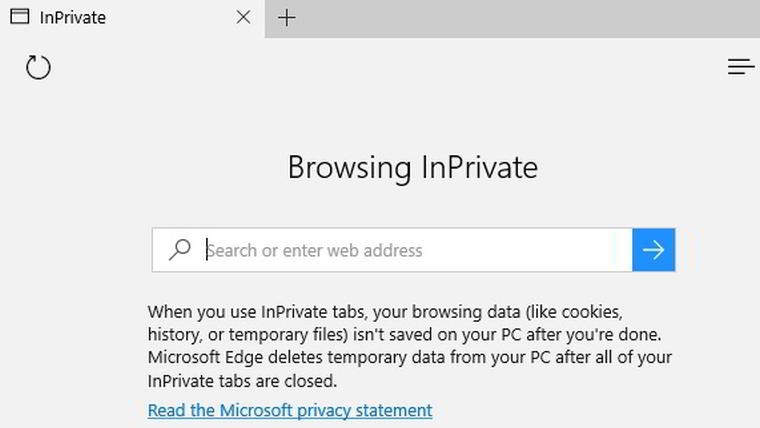
Task: Open Read the Microsoft privacy statement link
Action: (290, 411)
